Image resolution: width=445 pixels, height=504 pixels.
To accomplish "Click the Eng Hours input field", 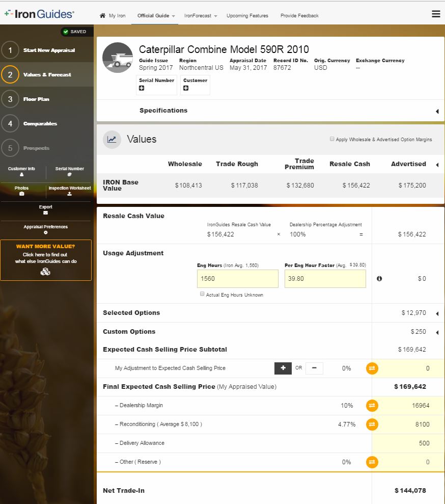I will pyautogui.click(x=238, y=279).
